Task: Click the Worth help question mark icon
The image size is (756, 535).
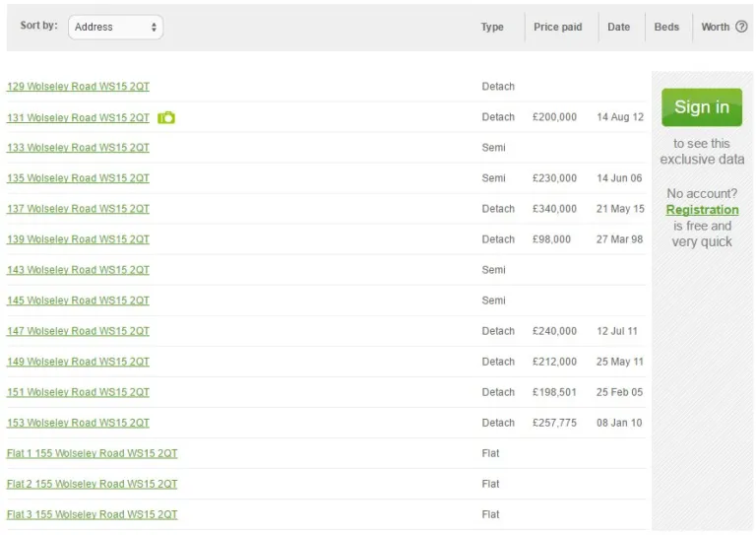Action: point(741,27)
